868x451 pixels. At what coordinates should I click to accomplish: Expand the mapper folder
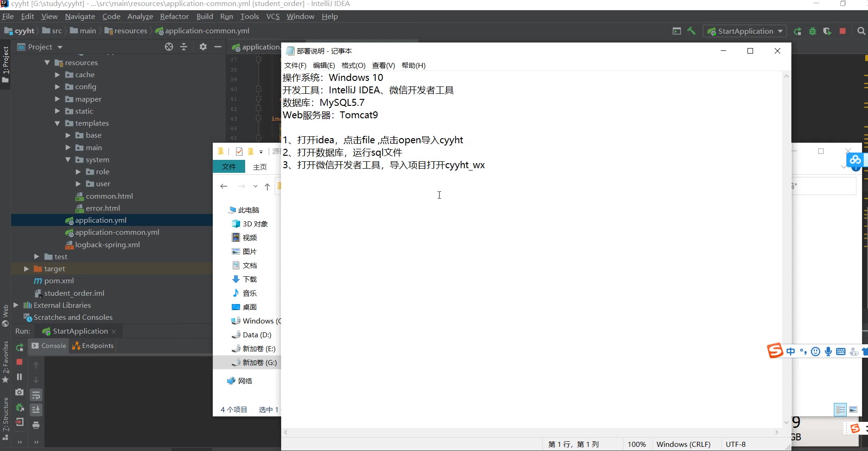(x=57, y=99)
